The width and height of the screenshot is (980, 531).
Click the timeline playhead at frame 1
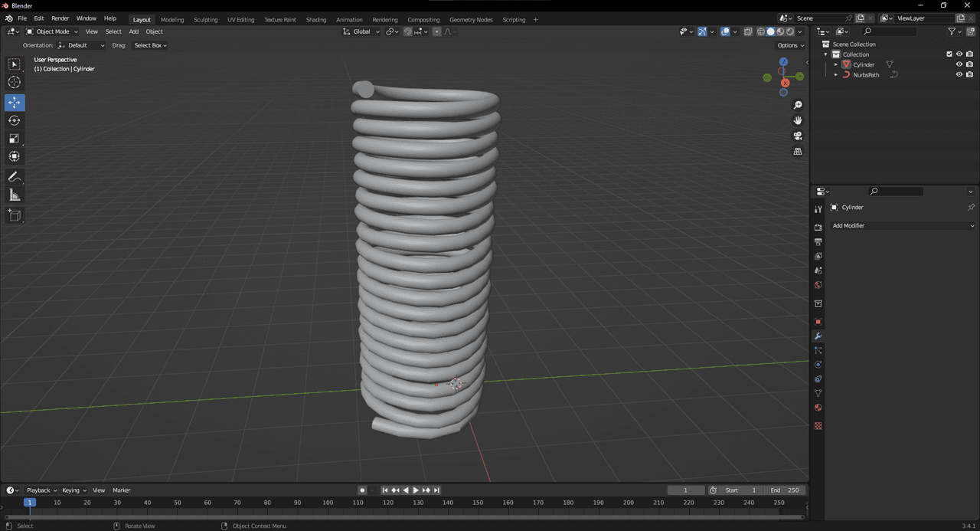[30, 503]
